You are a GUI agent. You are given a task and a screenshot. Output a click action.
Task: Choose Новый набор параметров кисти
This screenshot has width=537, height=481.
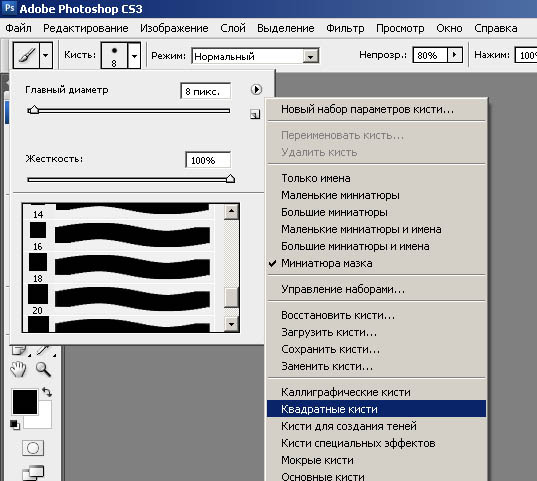(x=376, y=109)
